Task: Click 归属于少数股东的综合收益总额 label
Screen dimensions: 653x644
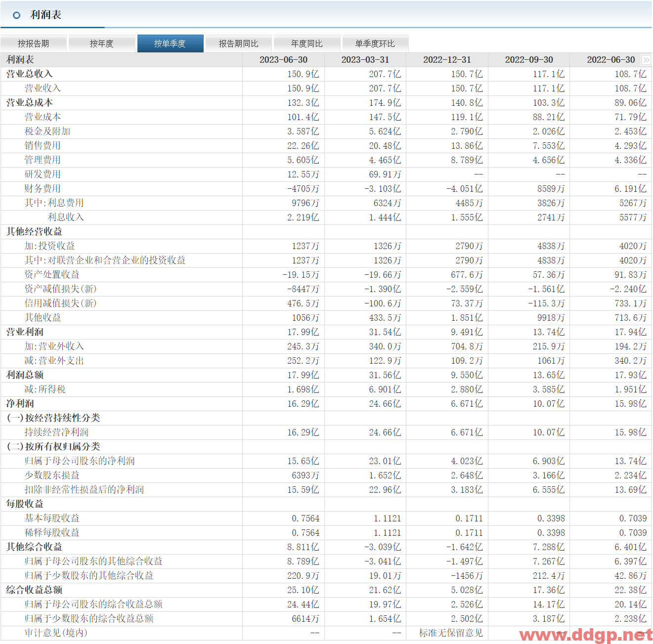Action: pos(89,619)
